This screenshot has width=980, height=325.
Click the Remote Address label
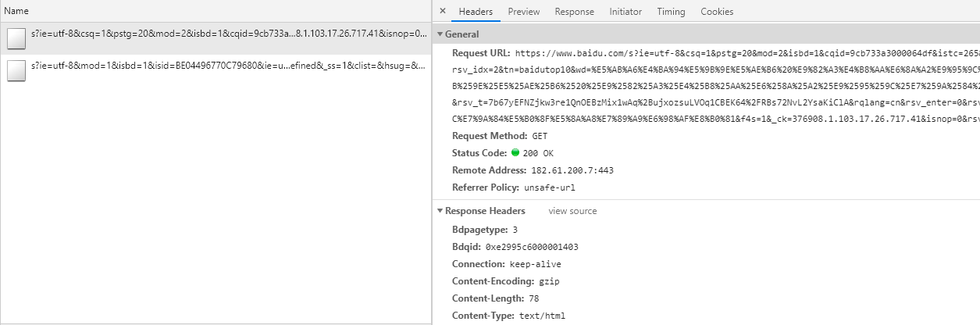point(490,170)
